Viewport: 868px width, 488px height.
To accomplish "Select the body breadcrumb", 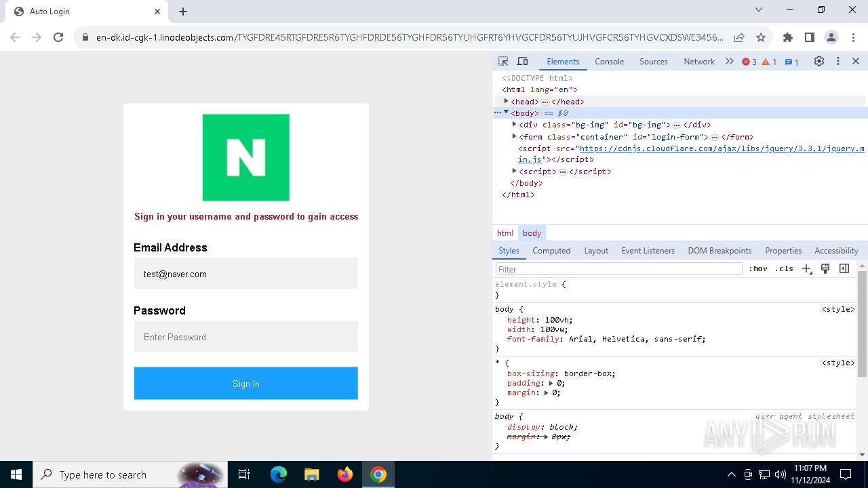I will click(532, 233).
